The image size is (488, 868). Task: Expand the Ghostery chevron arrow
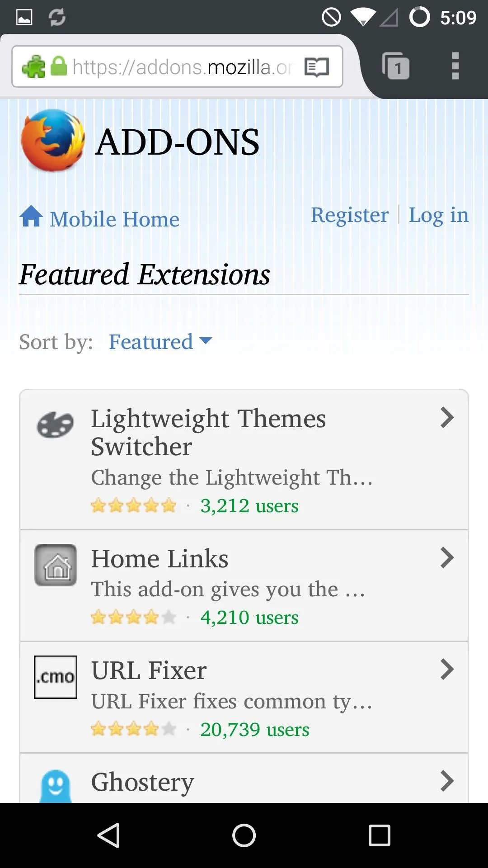pos(447,781)
